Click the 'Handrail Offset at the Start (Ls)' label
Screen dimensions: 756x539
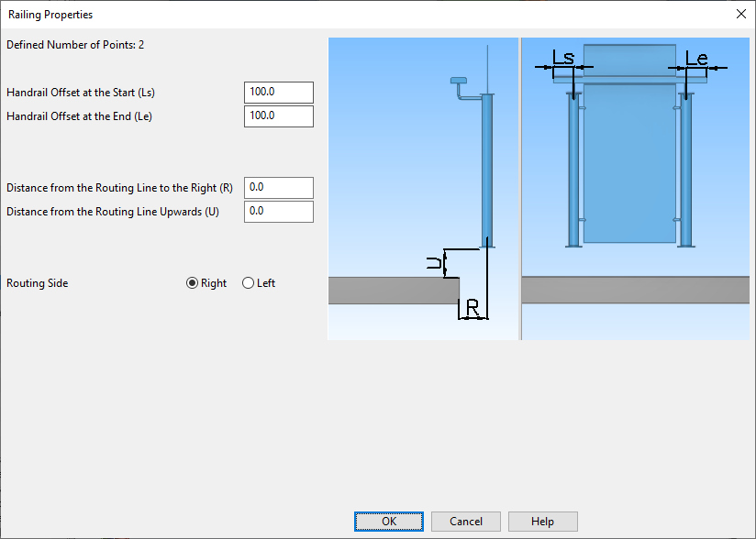(81, 93)
